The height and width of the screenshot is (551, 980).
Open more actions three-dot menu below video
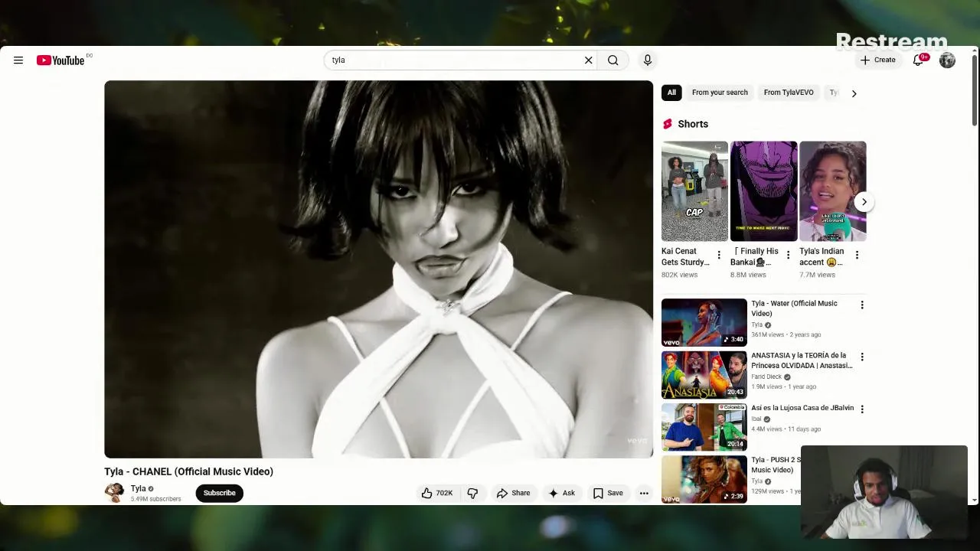coord(644,494)
